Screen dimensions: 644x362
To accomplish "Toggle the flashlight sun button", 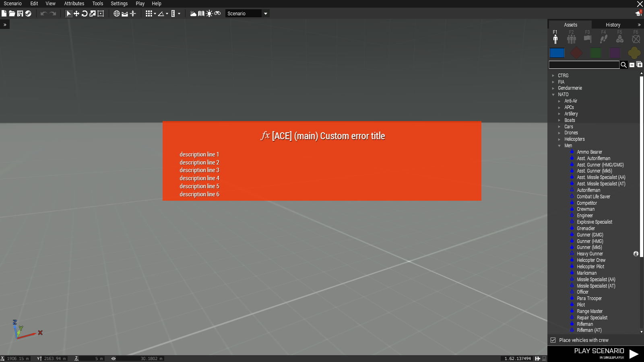I will pyautogui.click(x=209, y=13).
